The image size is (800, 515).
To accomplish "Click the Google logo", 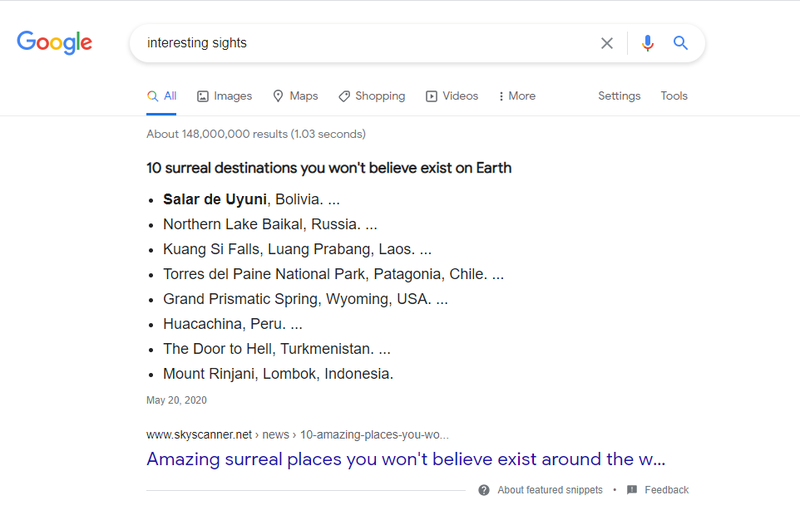I will coord(54,42).
